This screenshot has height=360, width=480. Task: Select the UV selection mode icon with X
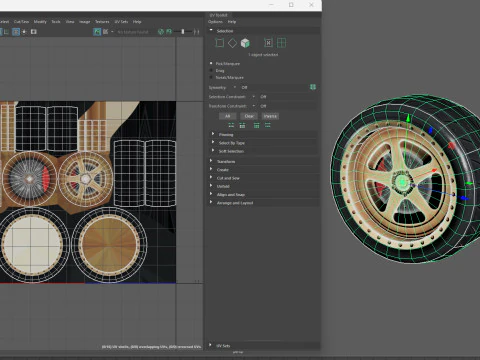pyautogui.click(x=268, y=43)
